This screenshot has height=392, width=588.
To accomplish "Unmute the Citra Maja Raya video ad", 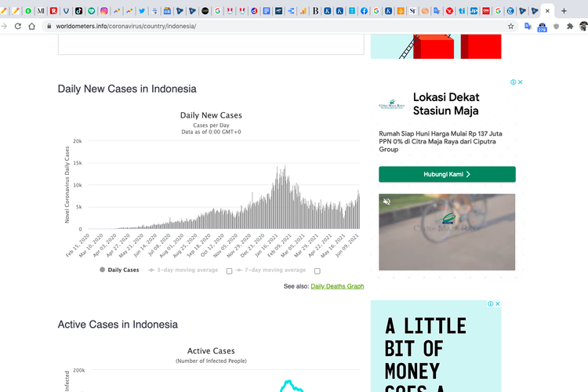I will tap(387, 201).
